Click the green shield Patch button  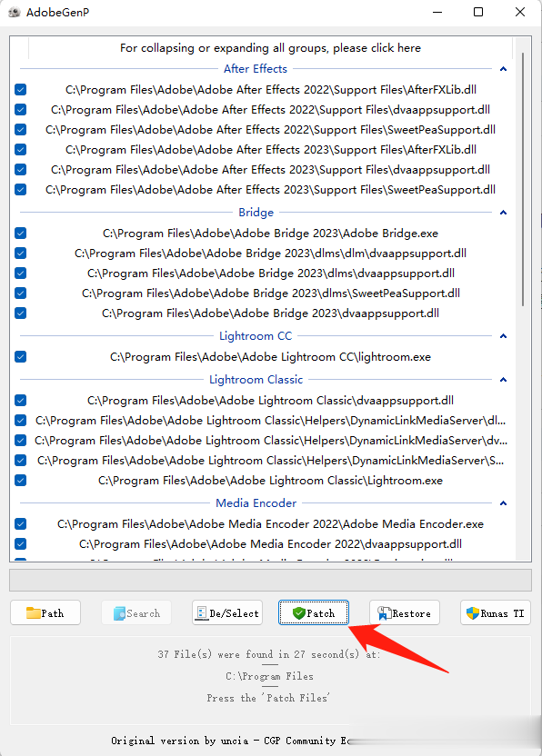[x=314, y=612]
